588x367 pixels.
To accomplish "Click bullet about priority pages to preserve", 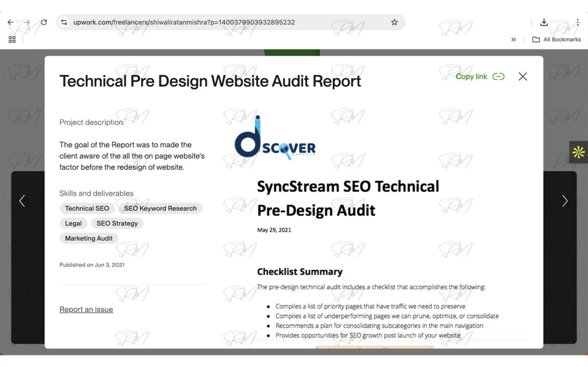I will tap(370, 306).
